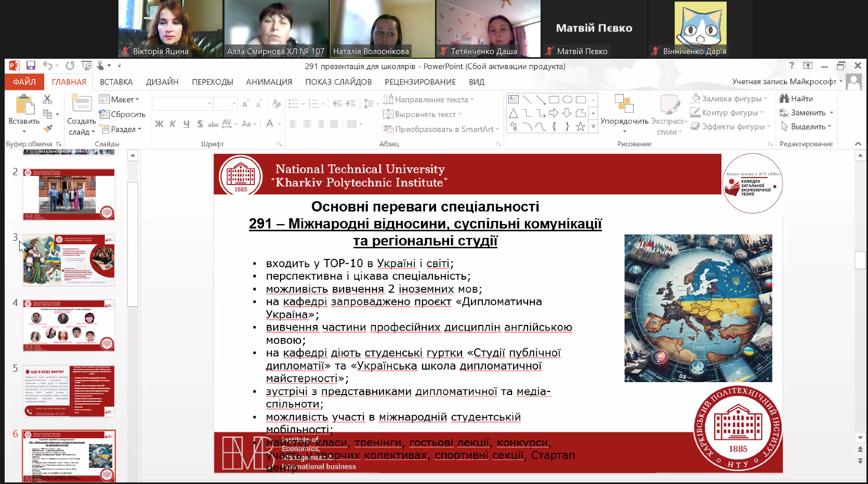Click the Save icon in quick access toolbar
The image size is (868, 484).
31,66
